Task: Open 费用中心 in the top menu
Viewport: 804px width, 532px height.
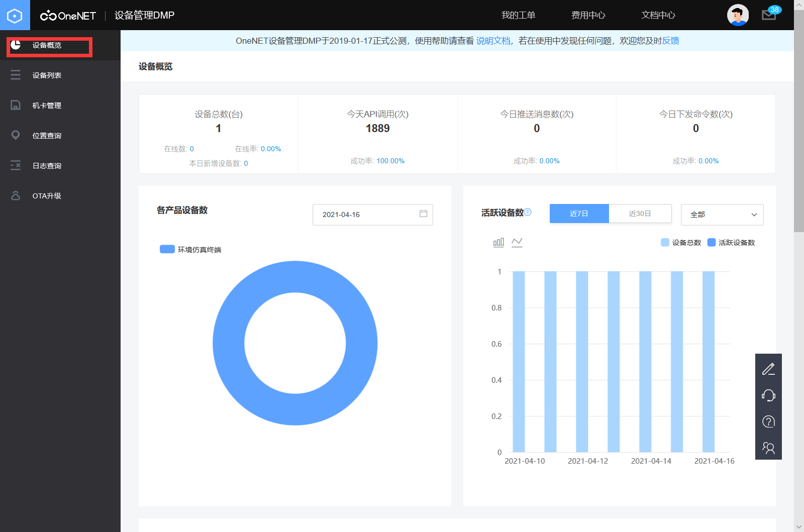Action: coord(588,15)
